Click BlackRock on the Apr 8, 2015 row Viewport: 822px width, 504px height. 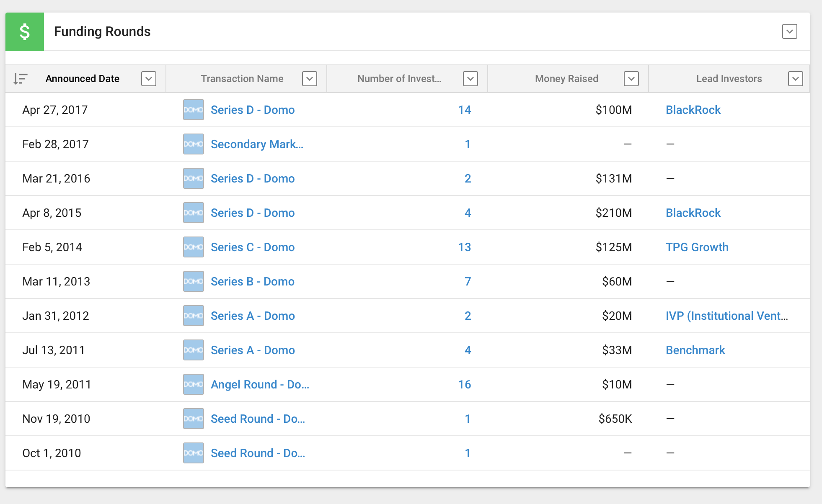pos(693,213)
